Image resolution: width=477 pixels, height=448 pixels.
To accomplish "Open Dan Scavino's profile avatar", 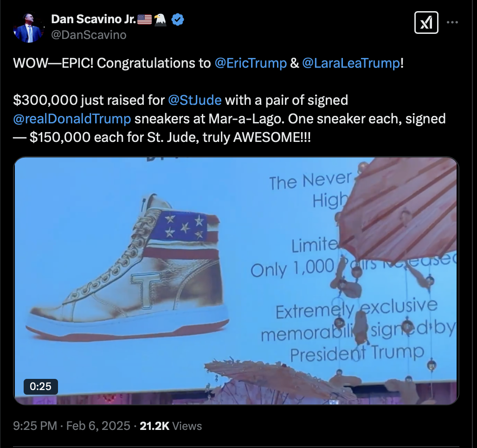I will click(28, 27).
